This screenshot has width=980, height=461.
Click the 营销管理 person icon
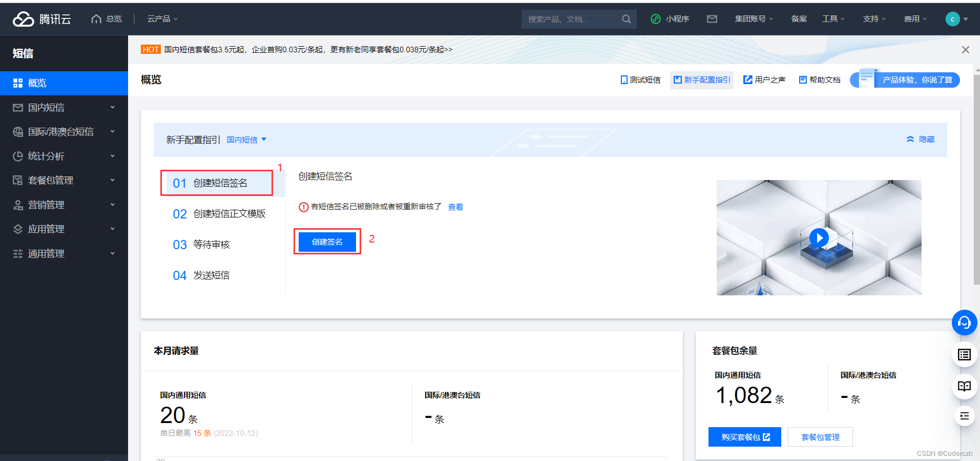(x=18, y=205)
